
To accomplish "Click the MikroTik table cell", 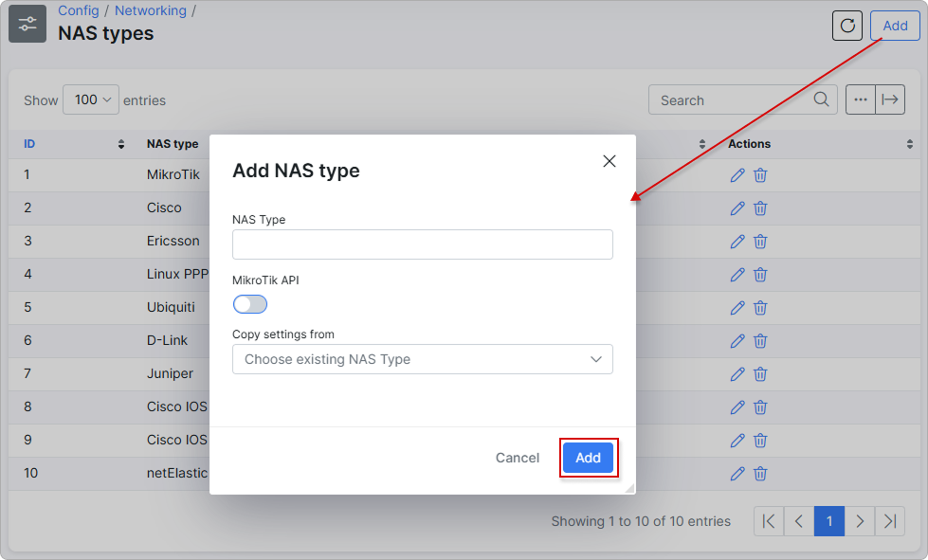I will tap(173, 174).
